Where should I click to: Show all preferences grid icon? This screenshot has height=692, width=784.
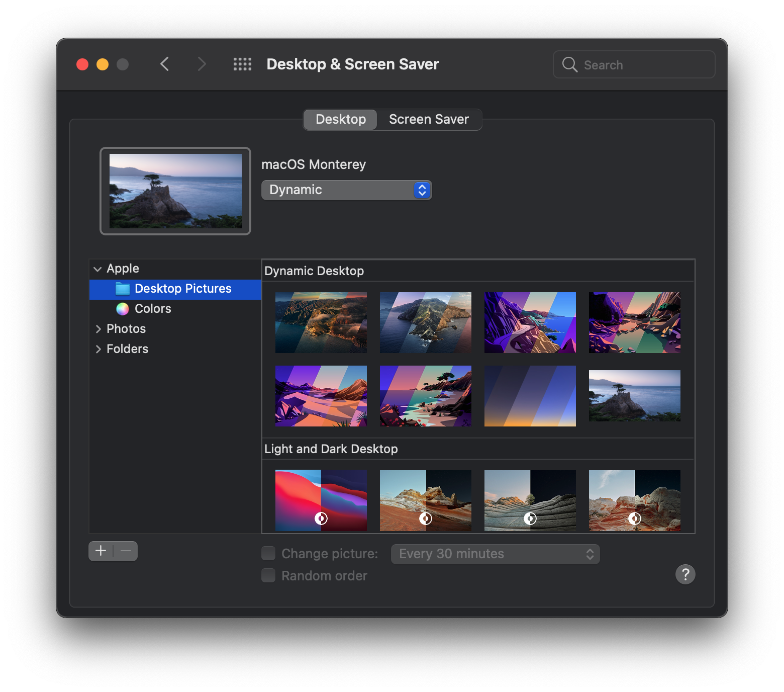pos(242,64)
